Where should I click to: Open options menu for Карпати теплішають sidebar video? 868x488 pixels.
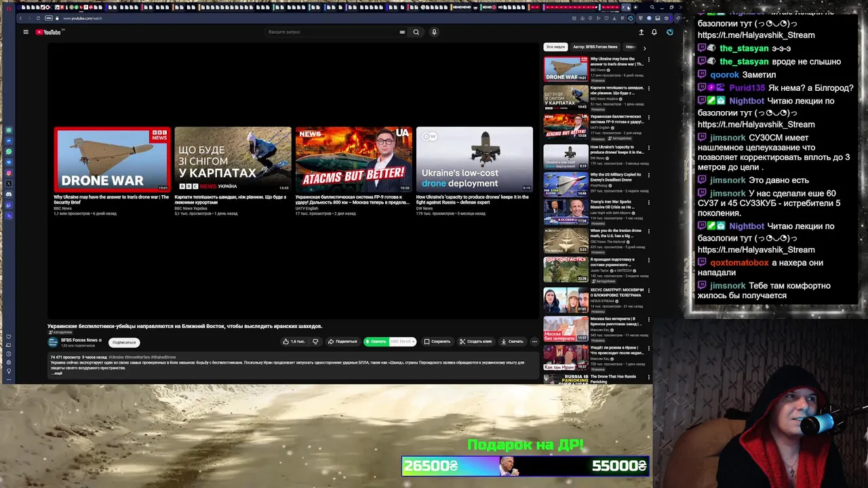tap(648, 88)
